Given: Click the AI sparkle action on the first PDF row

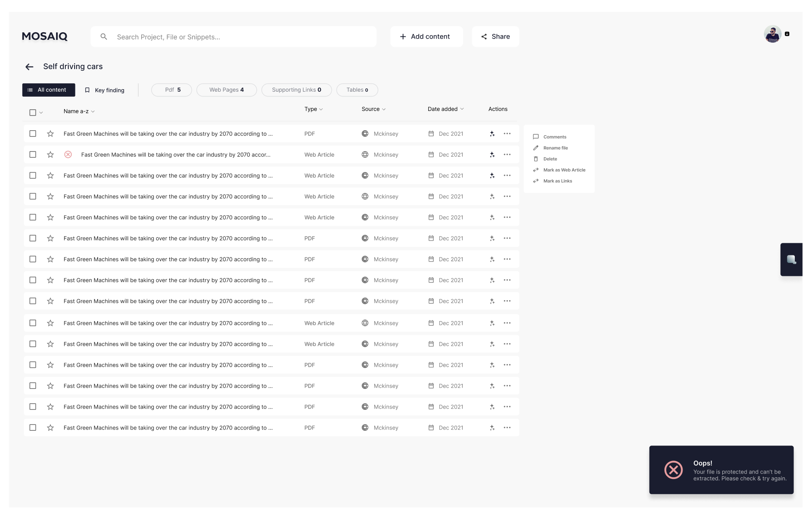Looking at the screenshot, I should tap(492, 134).
